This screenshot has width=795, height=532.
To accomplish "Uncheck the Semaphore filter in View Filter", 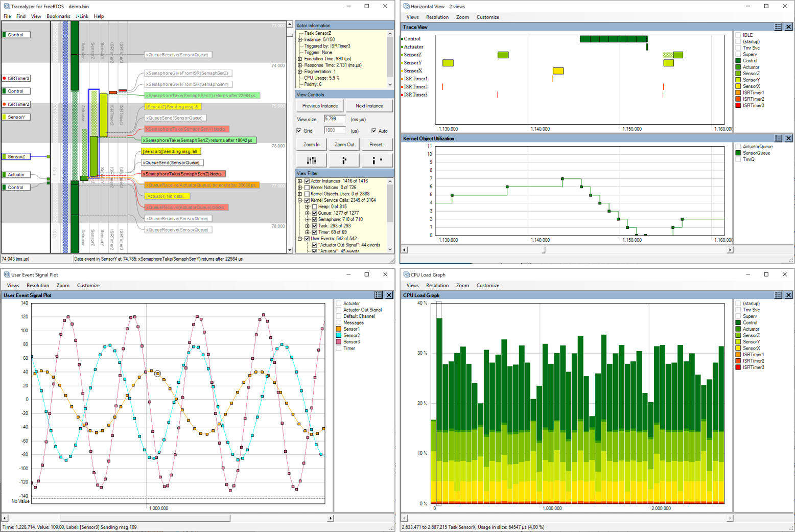I will pyautogui.click(x=315, y=219).
